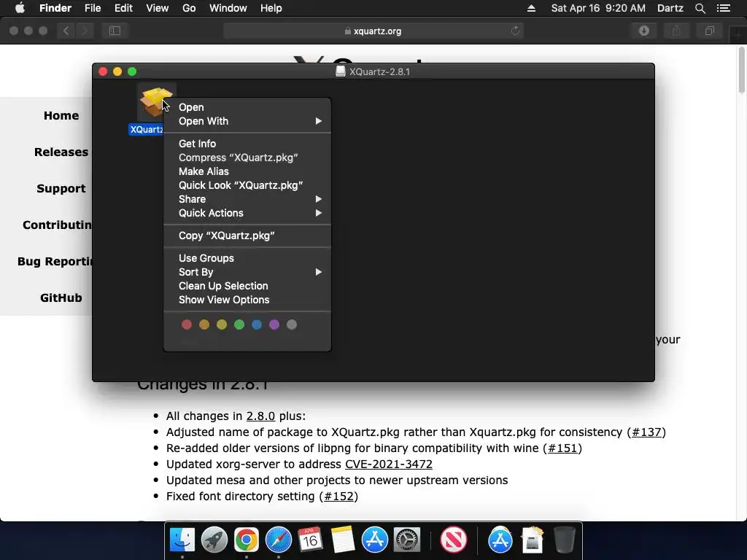The image size is (747, 560).
Task: Open Notes app in the dock
Action: pos(343,540)
